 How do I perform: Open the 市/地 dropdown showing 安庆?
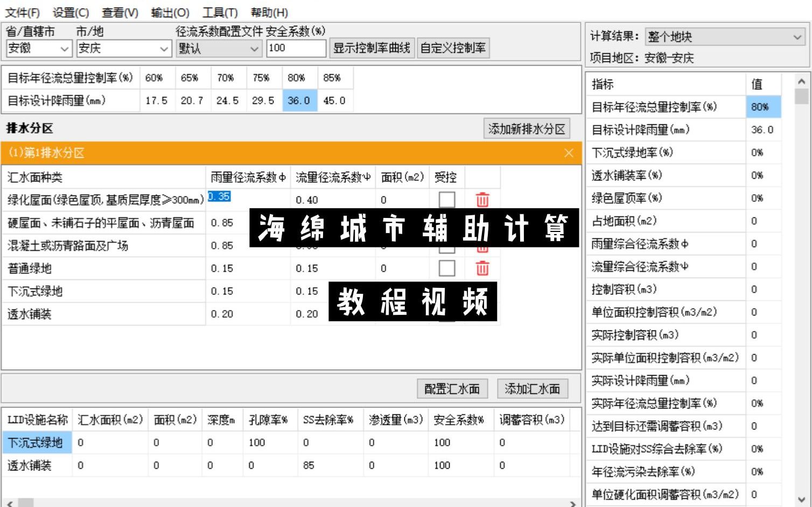[124, 48]
